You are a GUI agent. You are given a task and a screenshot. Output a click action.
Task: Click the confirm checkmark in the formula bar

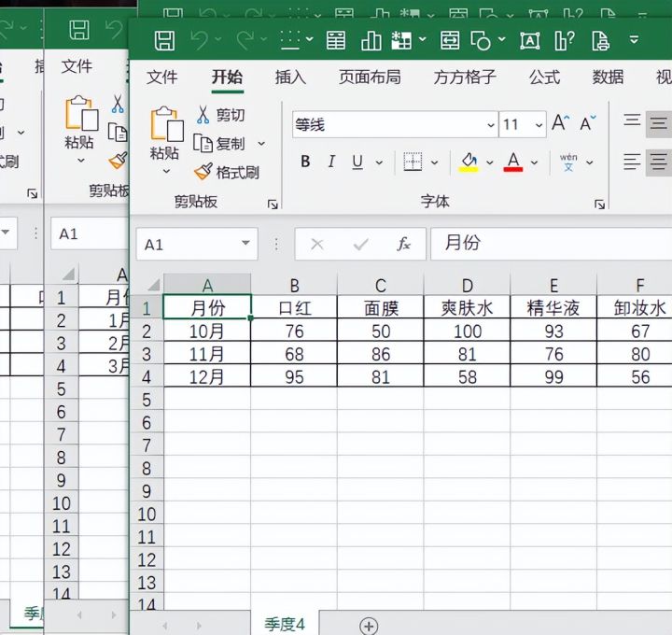[x=360, y=245]
